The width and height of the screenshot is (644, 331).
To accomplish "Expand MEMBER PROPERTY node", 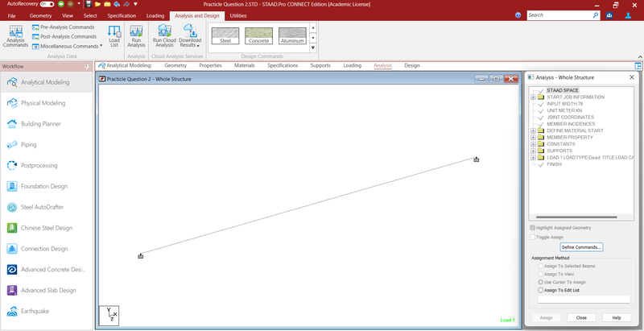I will pos(533,137).
